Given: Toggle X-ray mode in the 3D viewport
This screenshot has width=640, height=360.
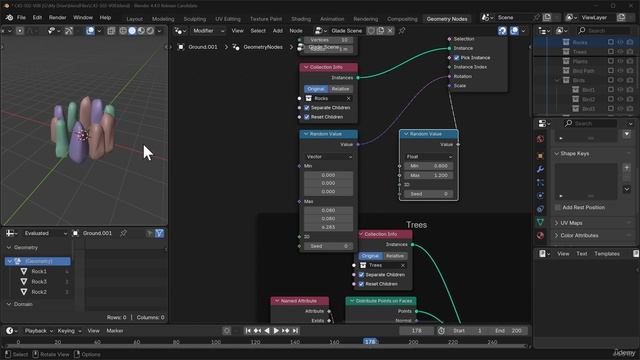Looking at the screenshot, I should pyautogui.click(x=111, y=31).
